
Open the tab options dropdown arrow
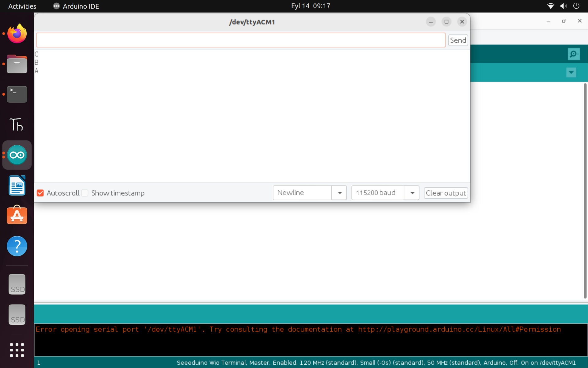[x=571, y=73]
